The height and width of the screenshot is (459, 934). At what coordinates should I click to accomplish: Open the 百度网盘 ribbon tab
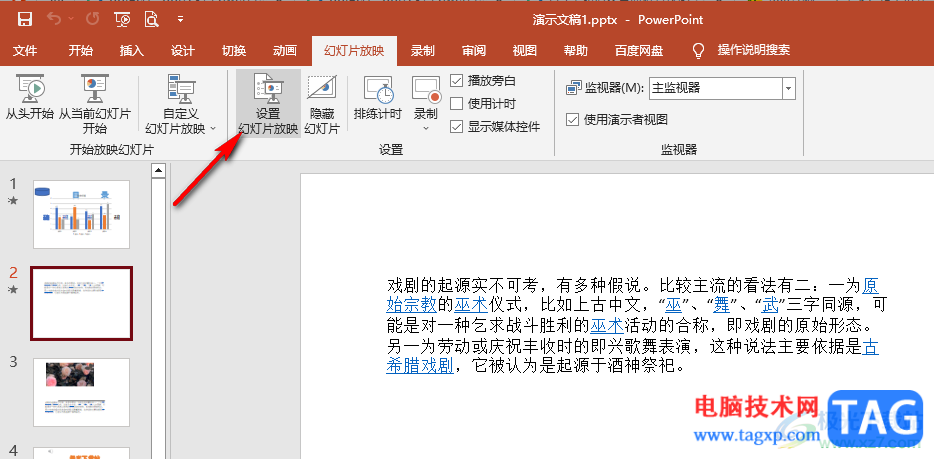[x=639, y=51]
